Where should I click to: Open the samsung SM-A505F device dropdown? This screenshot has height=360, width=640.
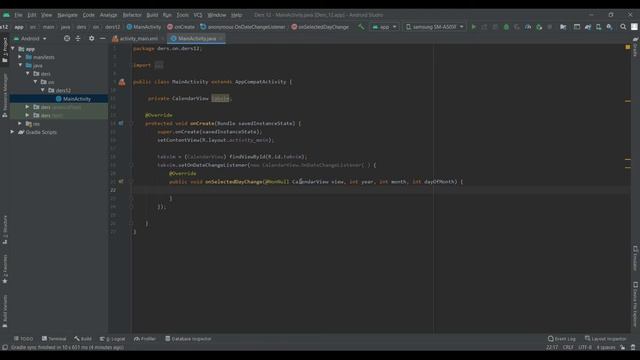pyautogui.click(x=434, y=27)
